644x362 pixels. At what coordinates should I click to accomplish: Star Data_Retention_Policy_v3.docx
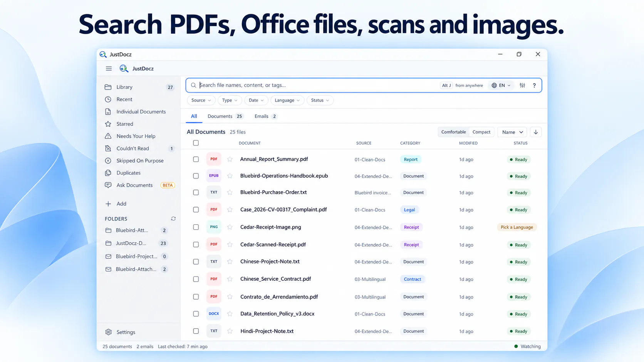[230, 314]
